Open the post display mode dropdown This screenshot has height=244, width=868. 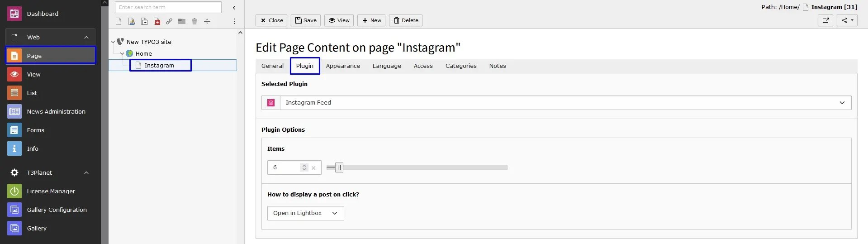tap(305, 213)
